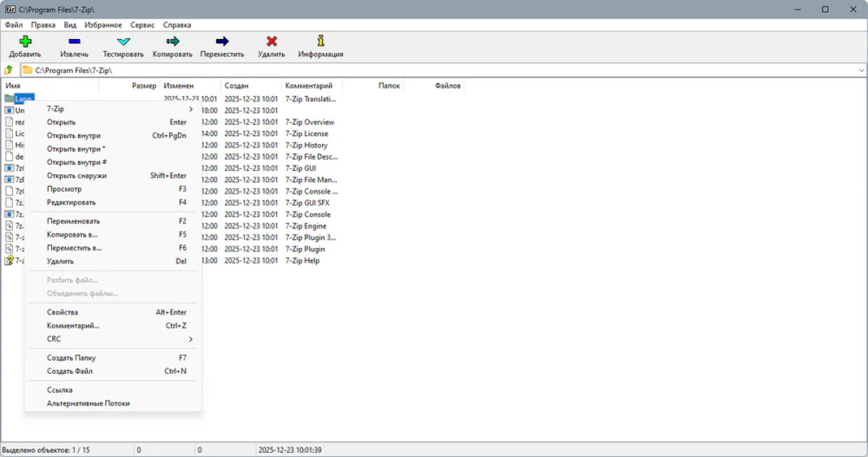Click the Переместить blue arrow icon
Image resolution: width=868 pixels, height=457 pixels.
[x=222, y=42]
